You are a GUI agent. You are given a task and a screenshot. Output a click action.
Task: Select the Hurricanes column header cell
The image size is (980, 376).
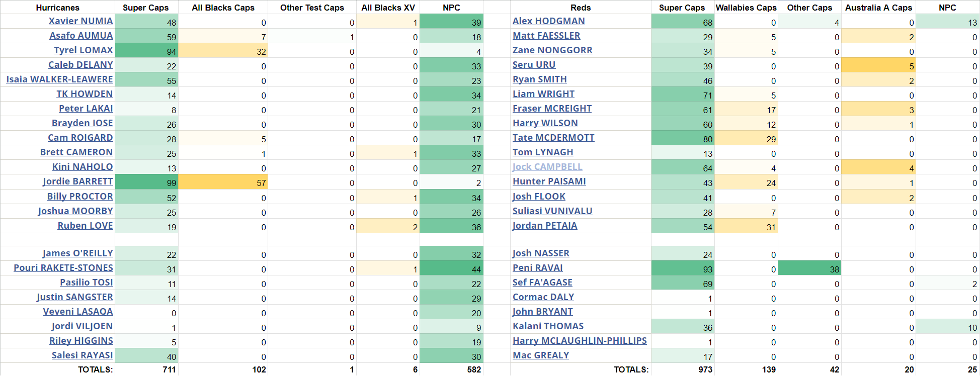[57, 8]
